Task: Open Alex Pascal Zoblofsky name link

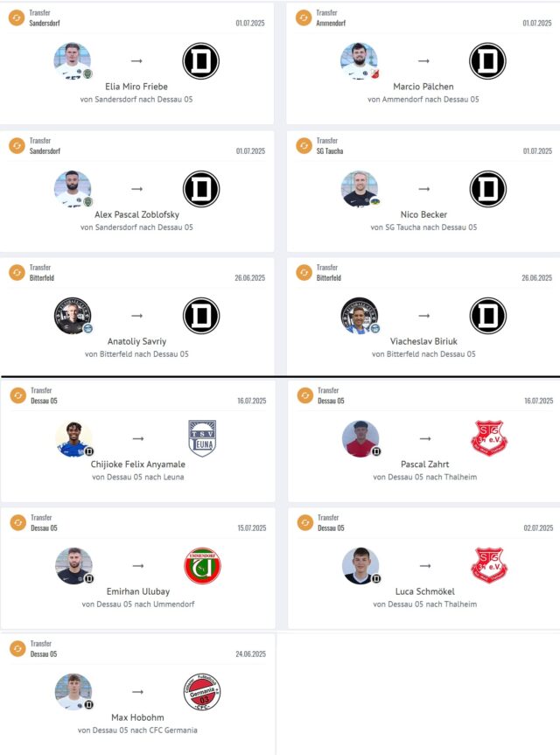Action: (x=136, y=214)
